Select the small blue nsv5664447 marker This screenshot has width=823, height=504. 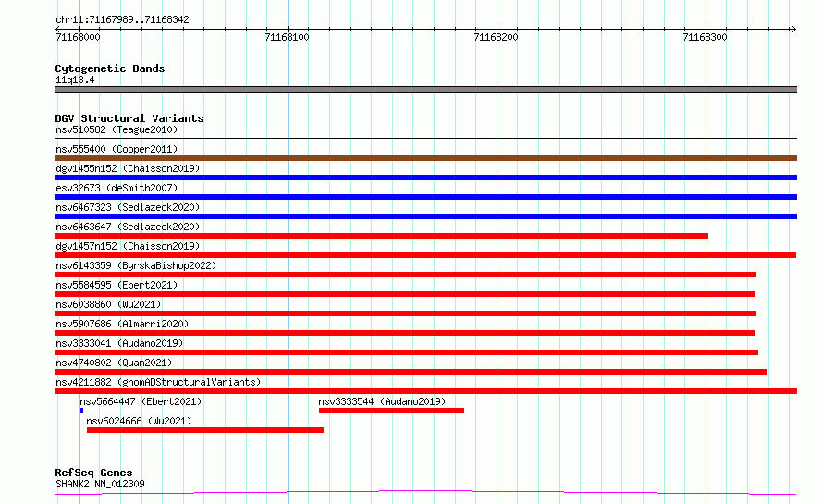tap(82, 411)
